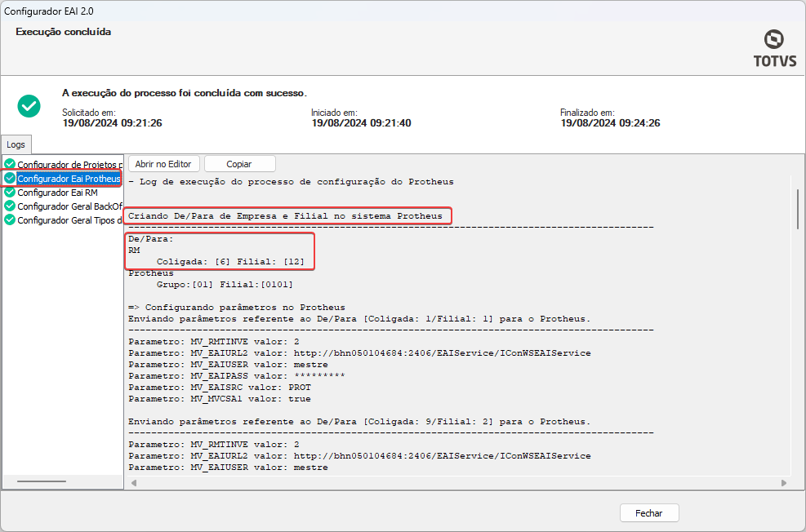The image size is (806, 532).
Task: Click the 'MV_MVCSA1 valor: true' line
Action: tap(220, 398)
